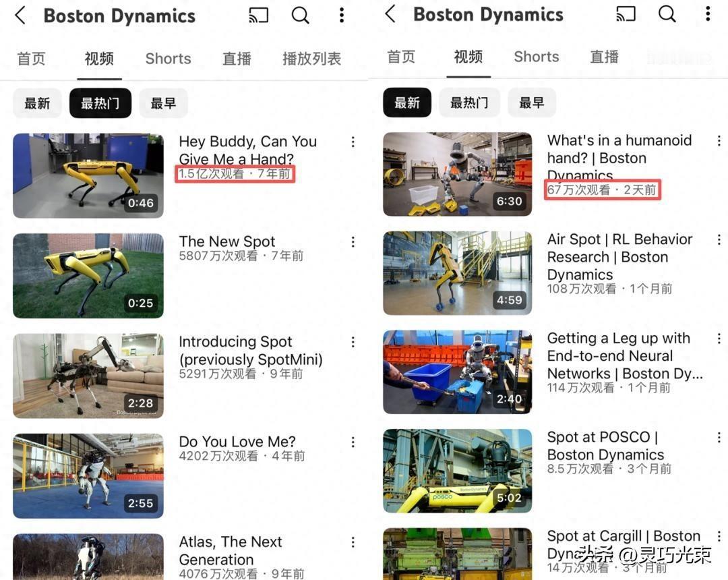The width and height of the screenshot is (728, 580).
Task: Play The New Spot 0:25 thumbnail
Action: pos(88,276)
